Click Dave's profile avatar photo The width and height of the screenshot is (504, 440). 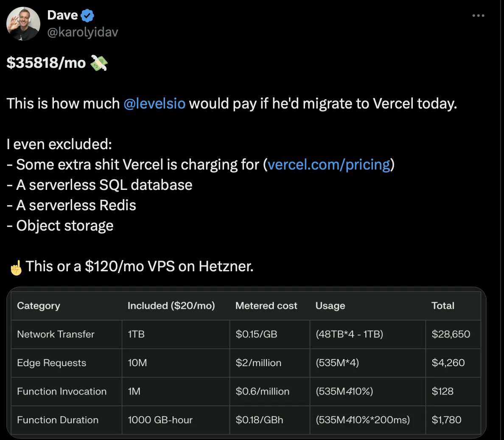(23, 24)
